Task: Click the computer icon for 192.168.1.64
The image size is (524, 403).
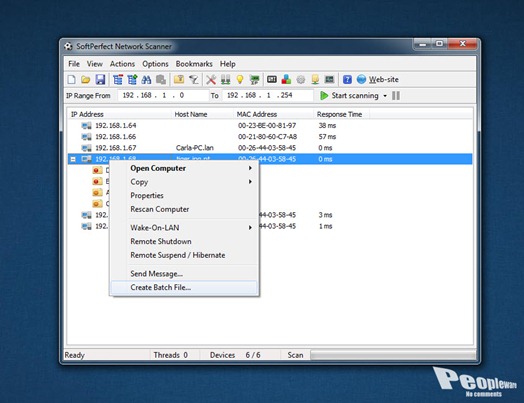Action: pyautogui.click(x=87, y=126)
